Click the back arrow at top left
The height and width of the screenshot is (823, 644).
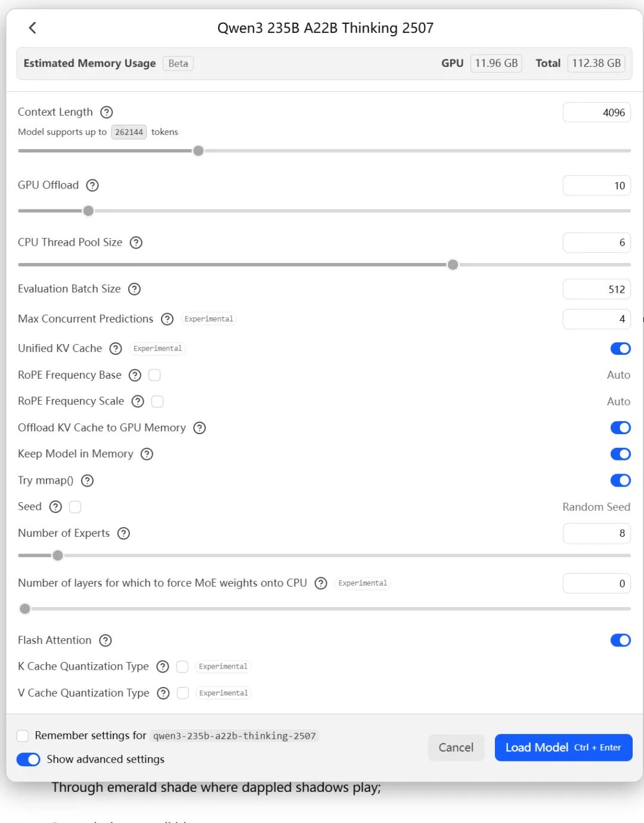point(33,27)
